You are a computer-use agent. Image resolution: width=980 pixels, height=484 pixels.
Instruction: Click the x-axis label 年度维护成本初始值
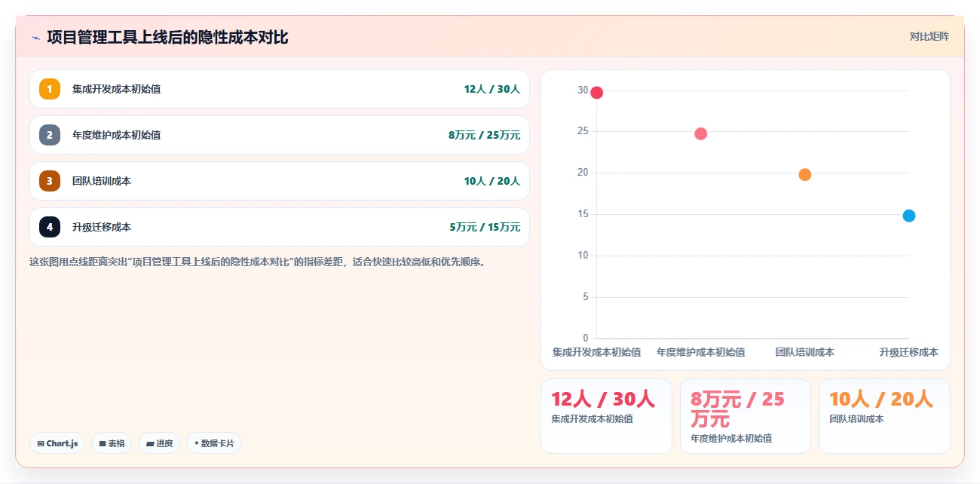pos(700,352)
